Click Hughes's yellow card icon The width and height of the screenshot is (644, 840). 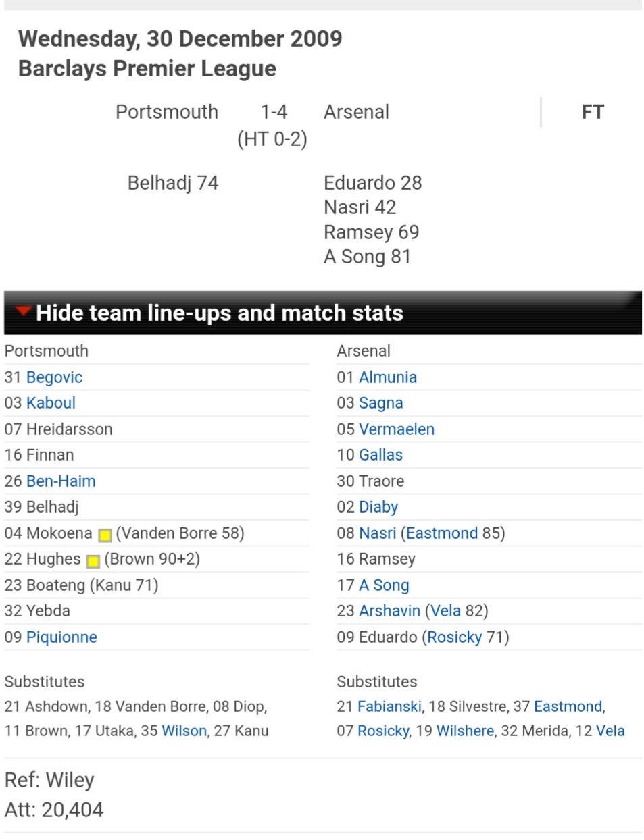click(x=93, y=561)
